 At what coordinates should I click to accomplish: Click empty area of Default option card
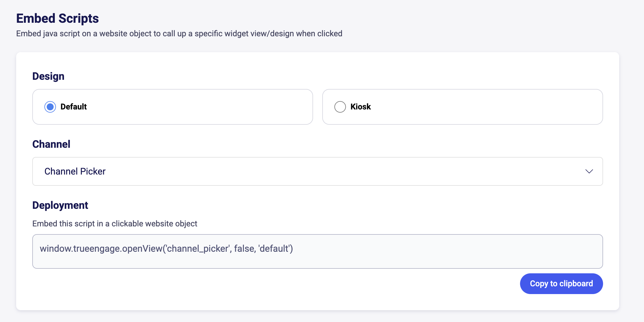coord(202,107)
